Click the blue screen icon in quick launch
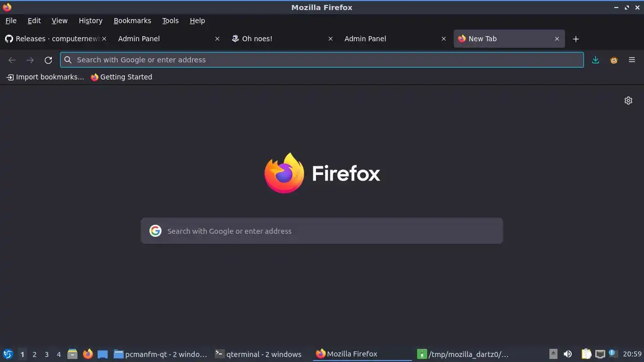This screenshot has width=644, height=362. coord(103,354)
